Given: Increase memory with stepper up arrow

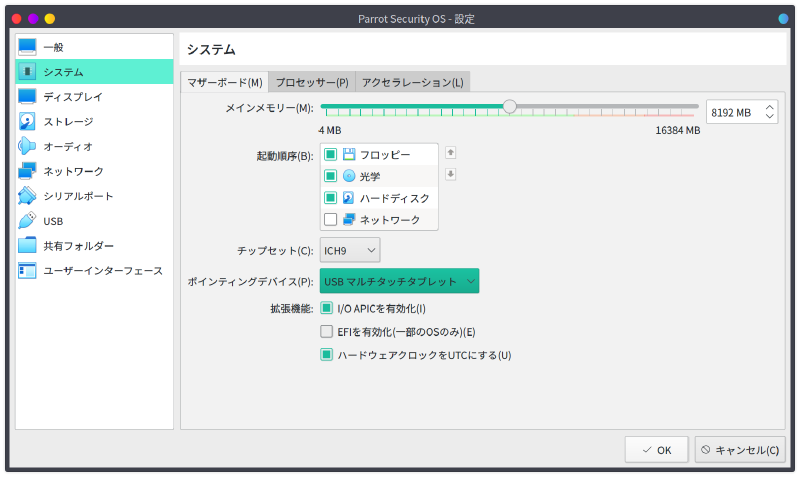Looking at the screenshot, I should pyautogui.click(x=769, y=107).
